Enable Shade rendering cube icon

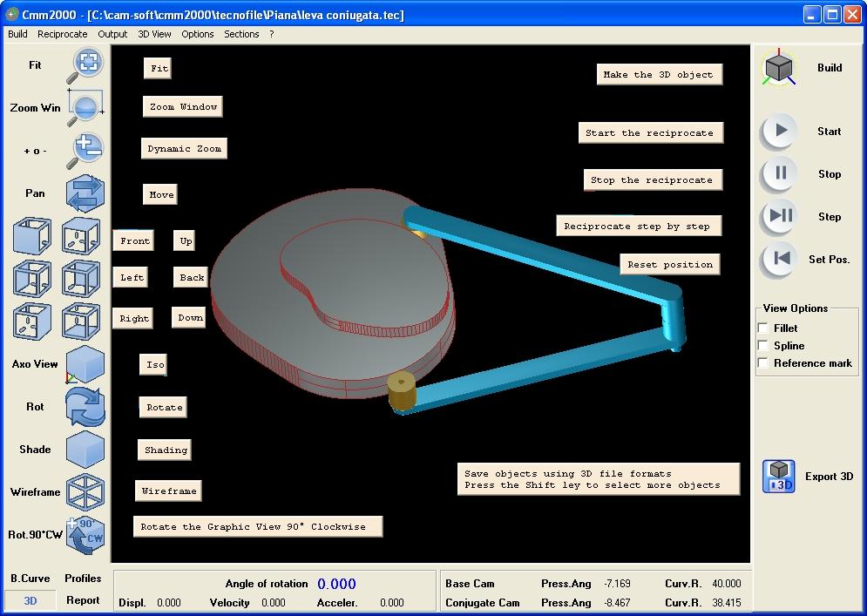[85, 450]
